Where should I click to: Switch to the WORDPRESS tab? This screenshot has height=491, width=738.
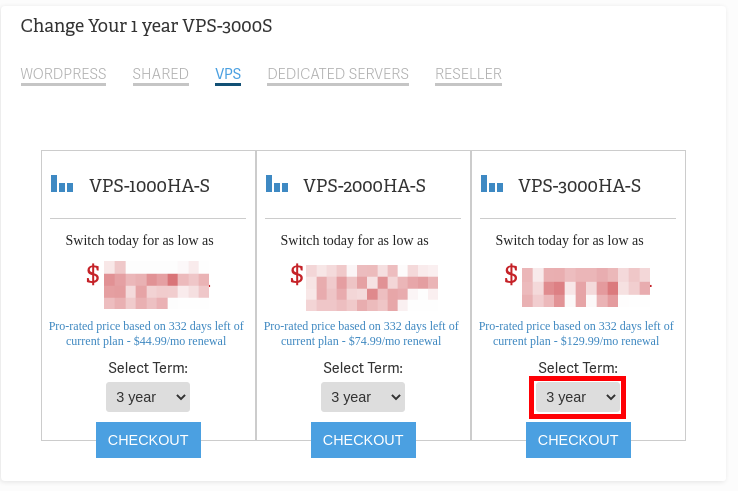click(63, 74)
